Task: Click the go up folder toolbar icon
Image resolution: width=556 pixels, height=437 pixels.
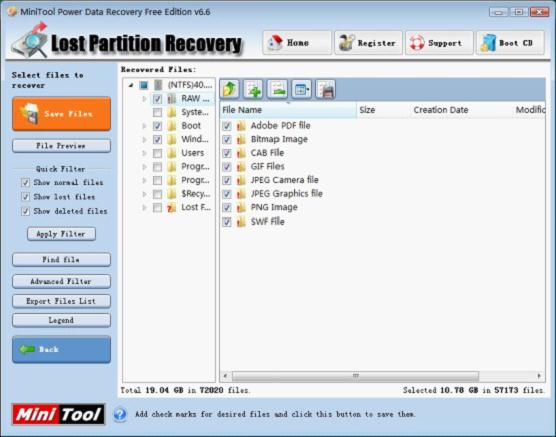Action: (229, 89)
